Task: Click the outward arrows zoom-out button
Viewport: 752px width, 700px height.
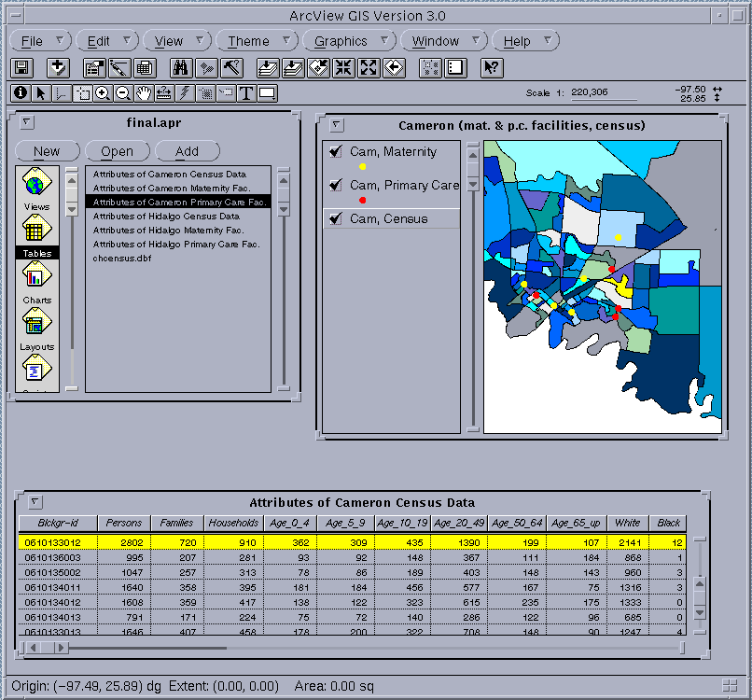Action: [369, 68]
